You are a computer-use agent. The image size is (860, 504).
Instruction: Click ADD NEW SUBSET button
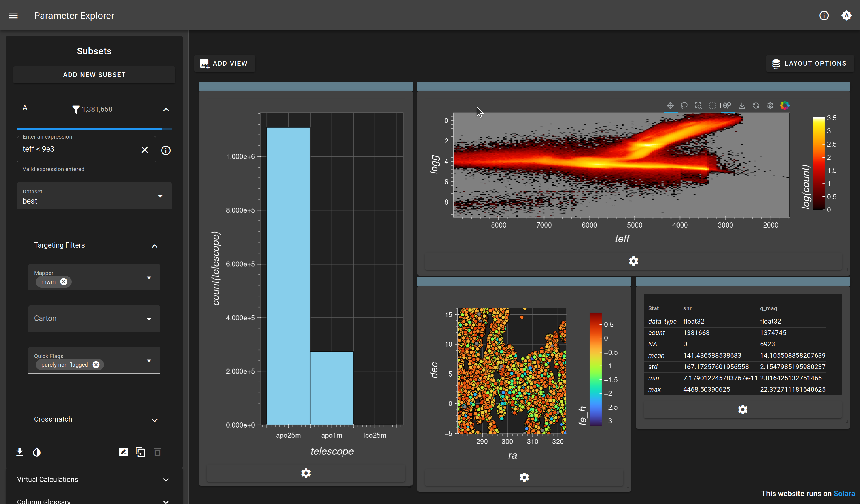tap(94, 75)
